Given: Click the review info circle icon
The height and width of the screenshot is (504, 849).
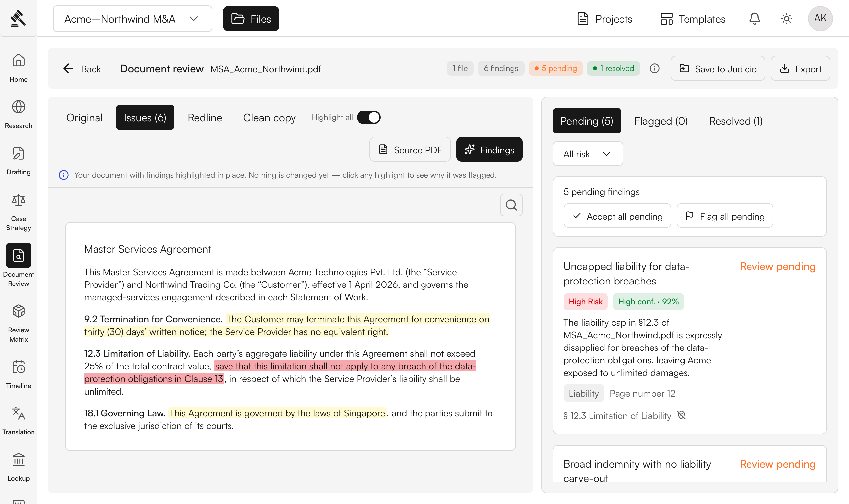Looking at the screenshot, I should tap(654, 68).
